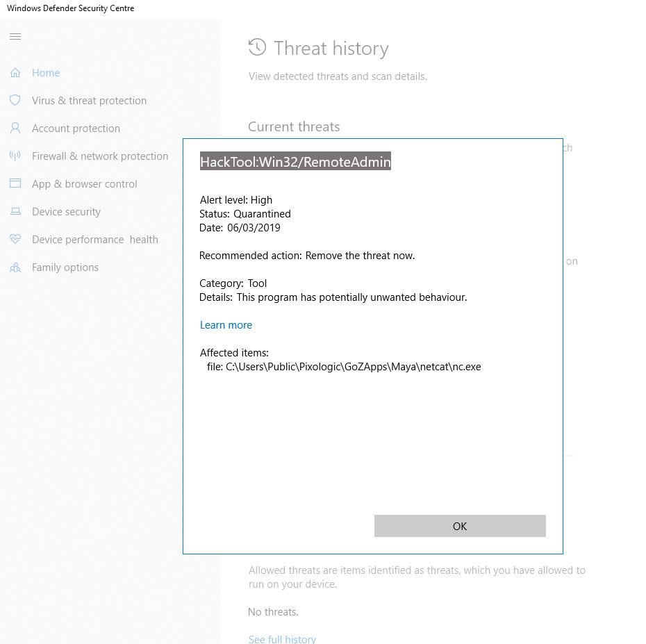Viewport: 646px width, 644px height.
Task: Click the window icon for app control
Action: [15, 183]
